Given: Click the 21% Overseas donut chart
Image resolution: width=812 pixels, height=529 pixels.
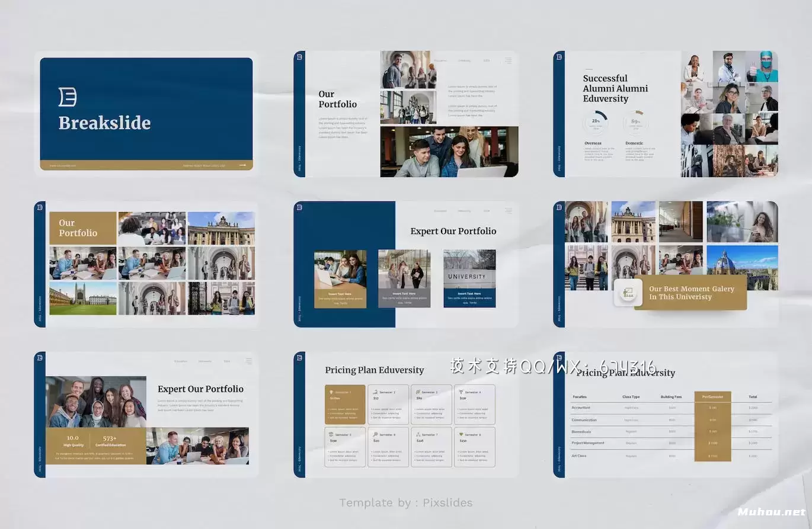Looking at the screenshot, I should click(594, 123).
